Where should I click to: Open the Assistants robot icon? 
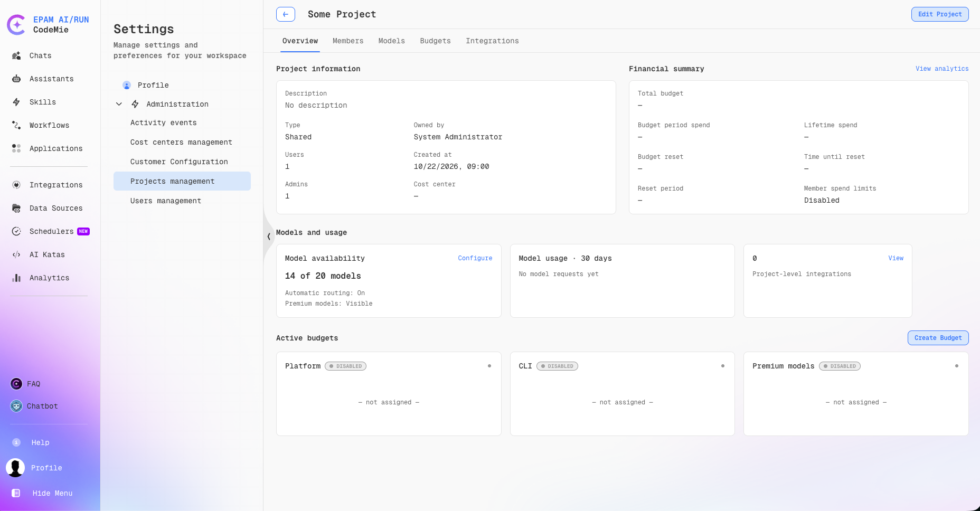[16, 79]
